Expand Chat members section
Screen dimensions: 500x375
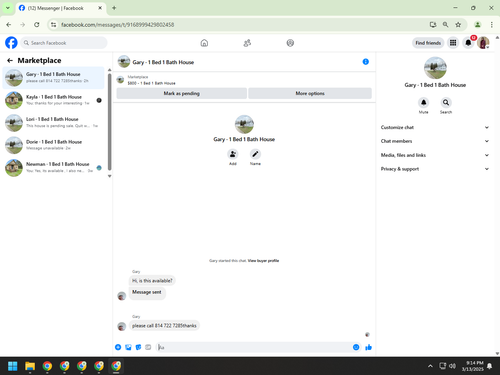pyautogui.click(x=435, y=141)
